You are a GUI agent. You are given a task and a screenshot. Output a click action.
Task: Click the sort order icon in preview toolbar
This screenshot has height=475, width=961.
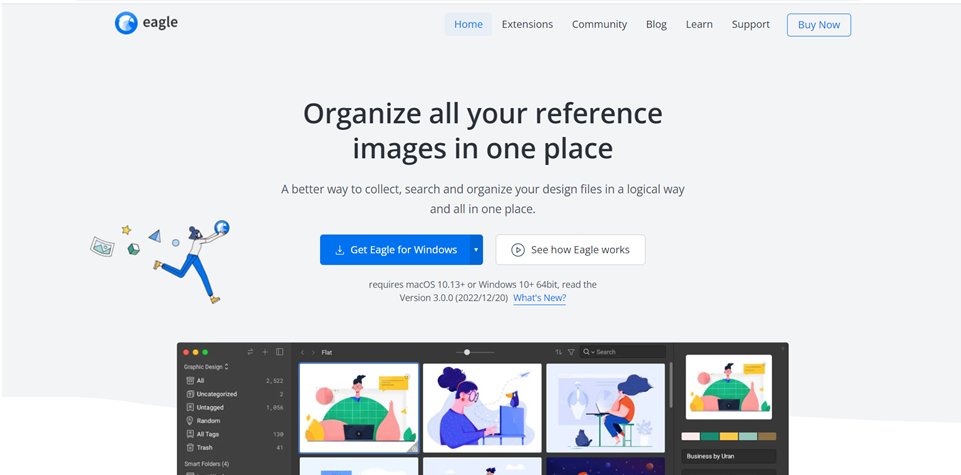tap(558, 352)
